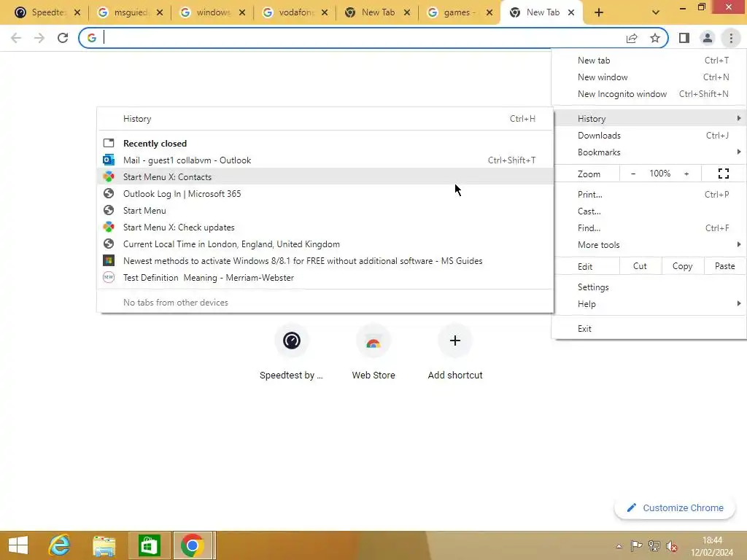This screenshot has height=560, width=747.
Task: Reopen Outlook Log In Microsoft 365
Action: coord(325,194)
